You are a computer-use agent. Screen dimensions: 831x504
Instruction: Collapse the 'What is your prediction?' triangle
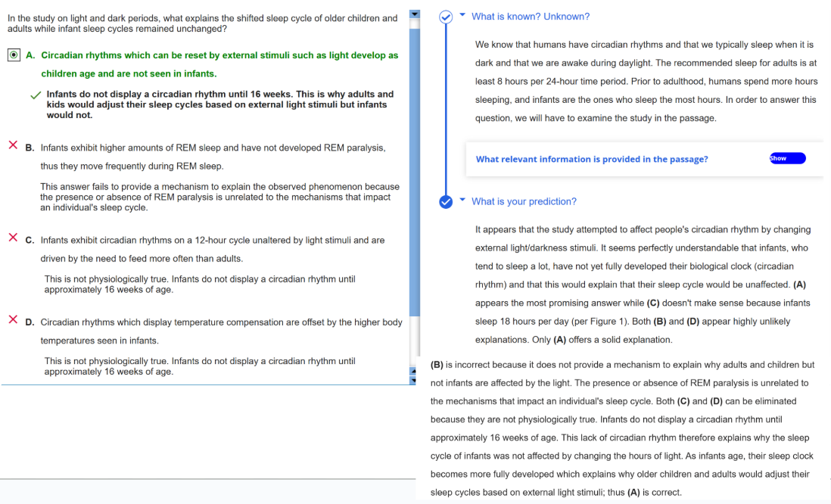point(462,201)
